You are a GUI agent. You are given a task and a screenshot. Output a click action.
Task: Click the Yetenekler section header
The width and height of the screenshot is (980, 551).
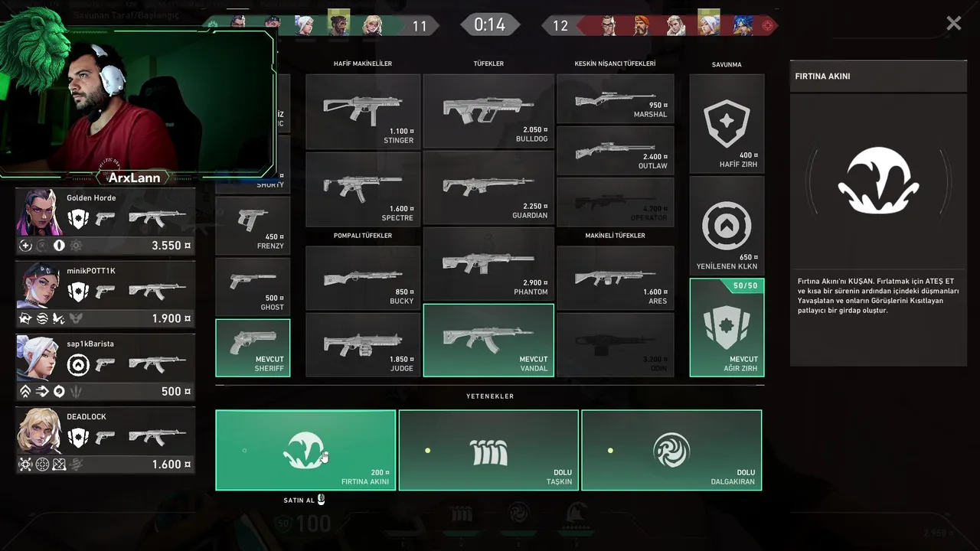490,396
